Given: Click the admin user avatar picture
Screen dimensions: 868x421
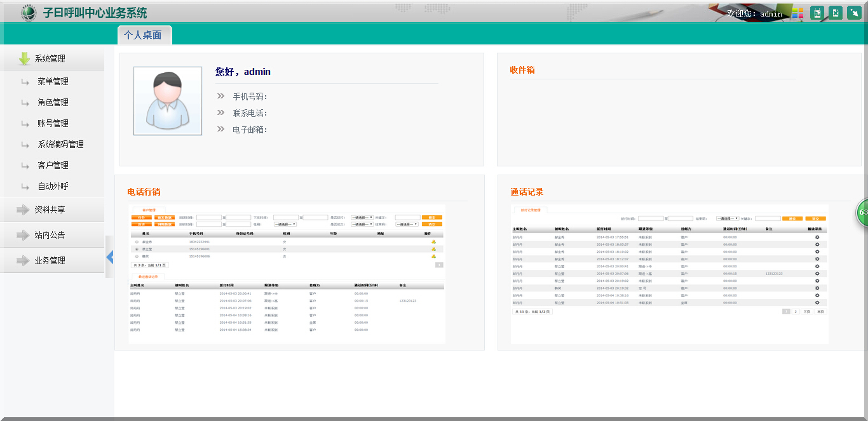Looking at the screenshot, I should (x=168, y=101).
